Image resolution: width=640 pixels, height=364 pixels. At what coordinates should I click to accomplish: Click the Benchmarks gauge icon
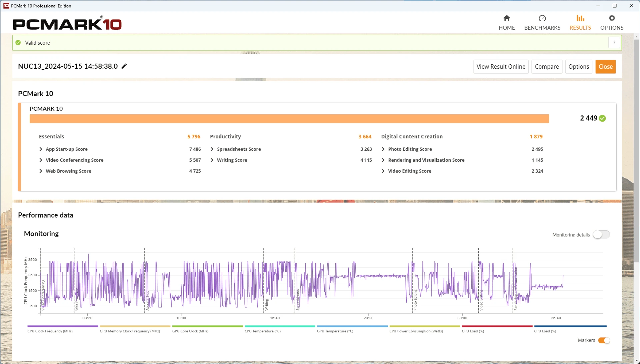coord(542,18)
